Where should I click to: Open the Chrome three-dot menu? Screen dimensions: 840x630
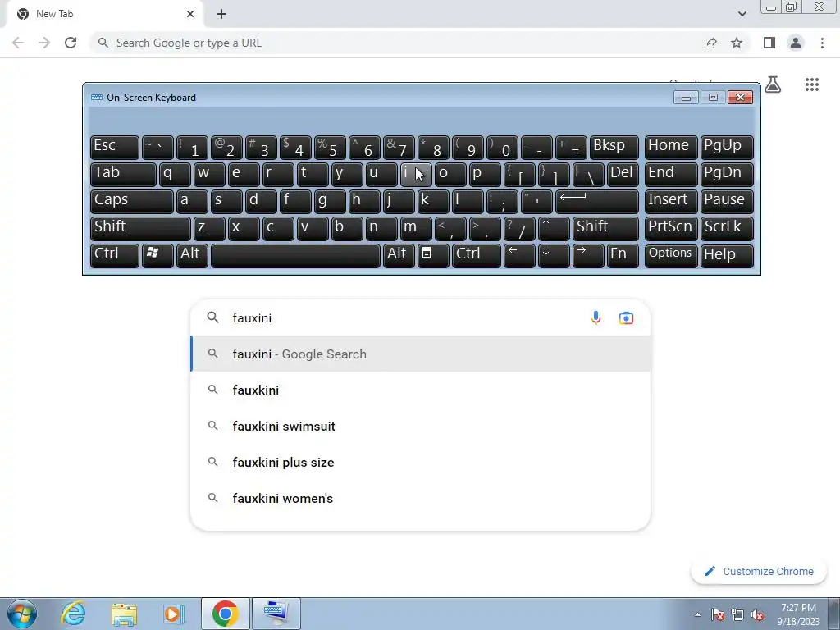(x=822, y=43)
